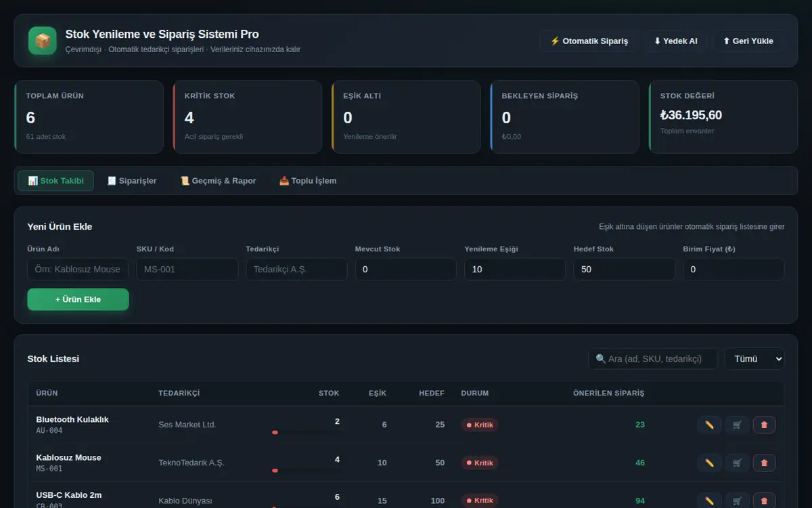Click the Hedef Stok field

click(625, 270)
